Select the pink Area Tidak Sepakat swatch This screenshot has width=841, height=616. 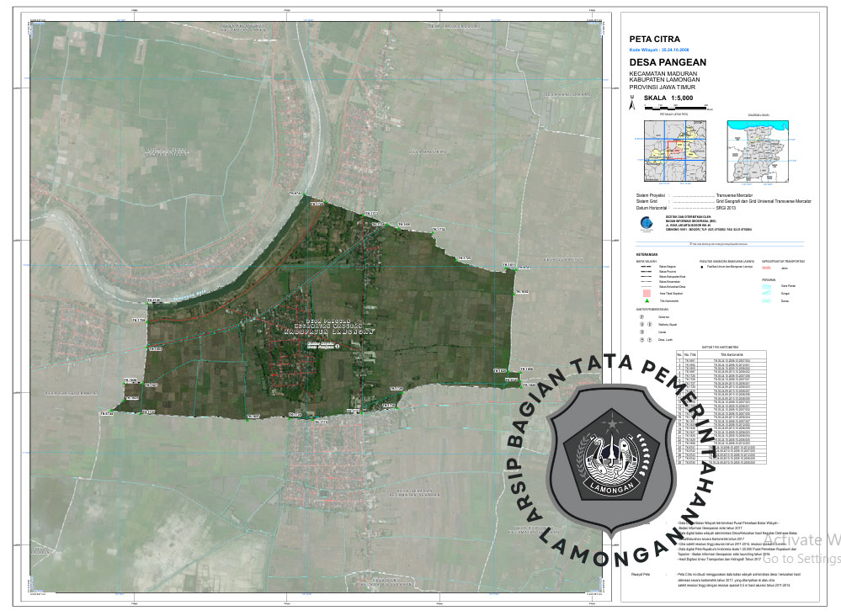[647, 293]
